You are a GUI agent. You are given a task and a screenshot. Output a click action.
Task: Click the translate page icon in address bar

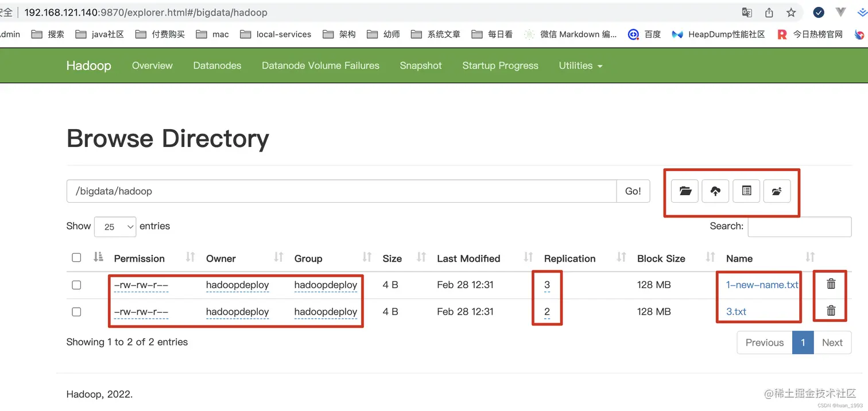point(747,12)
